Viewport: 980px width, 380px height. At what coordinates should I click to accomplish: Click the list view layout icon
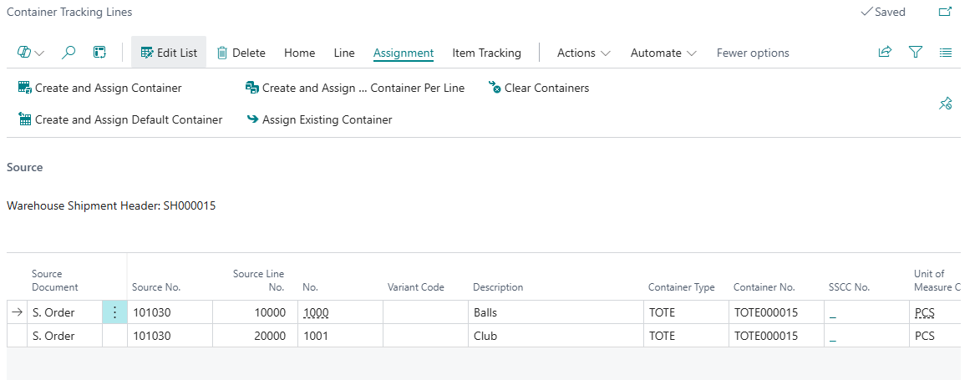946,53
